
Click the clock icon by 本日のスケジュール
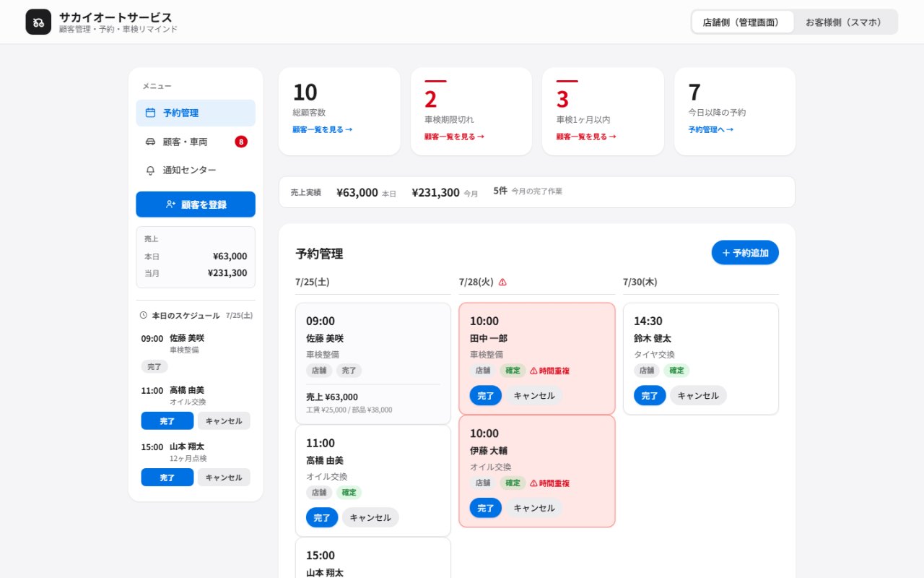(x=144, y=315)
